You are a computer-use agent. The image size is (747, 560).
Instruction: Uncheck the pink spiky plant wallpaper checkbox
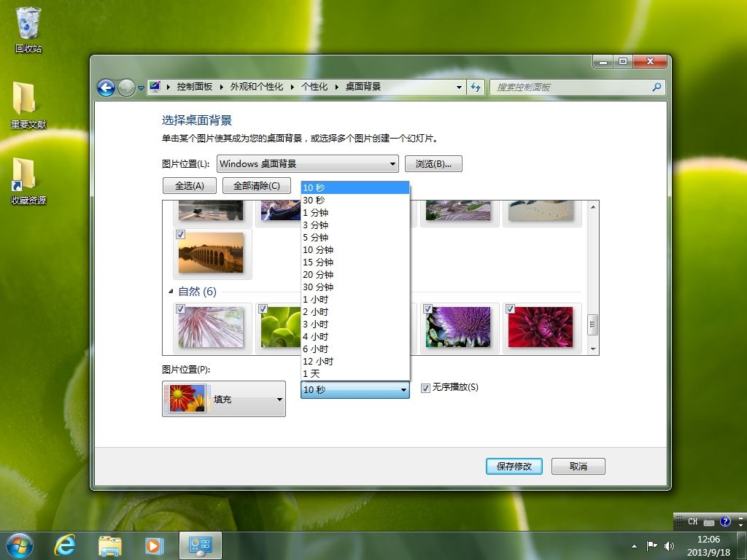pos(181,308)
